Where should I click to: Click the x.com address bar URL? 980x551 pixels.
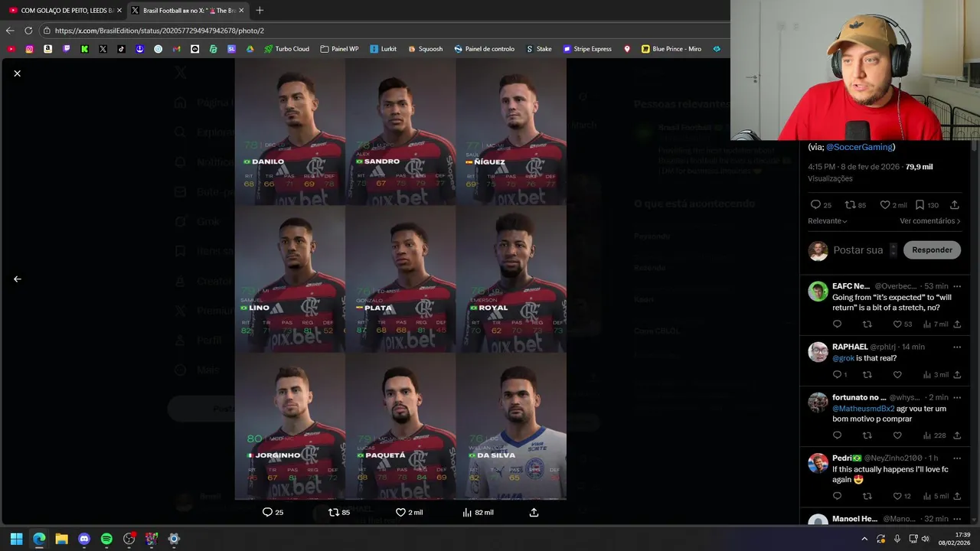pyautogui.click(x=159, y=31)
